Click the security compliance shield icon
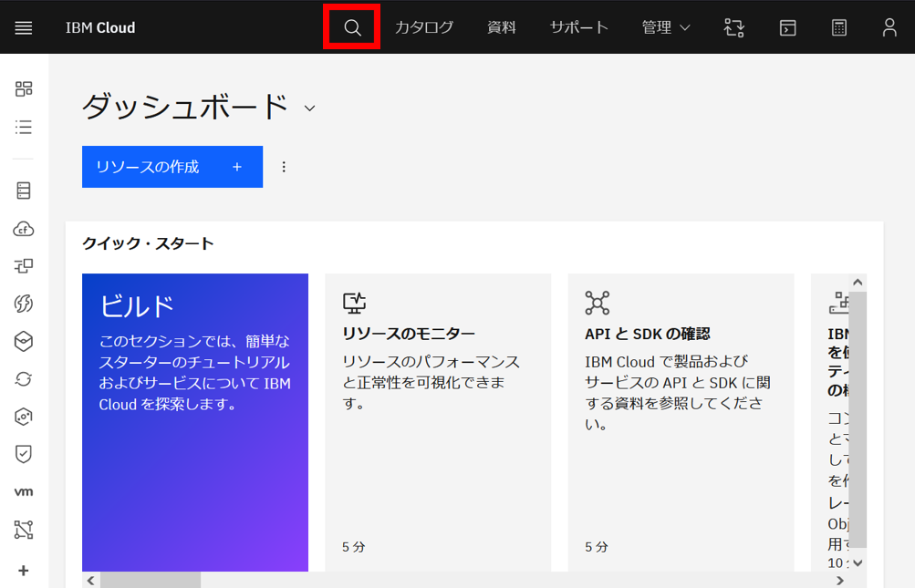 (23, 454)
